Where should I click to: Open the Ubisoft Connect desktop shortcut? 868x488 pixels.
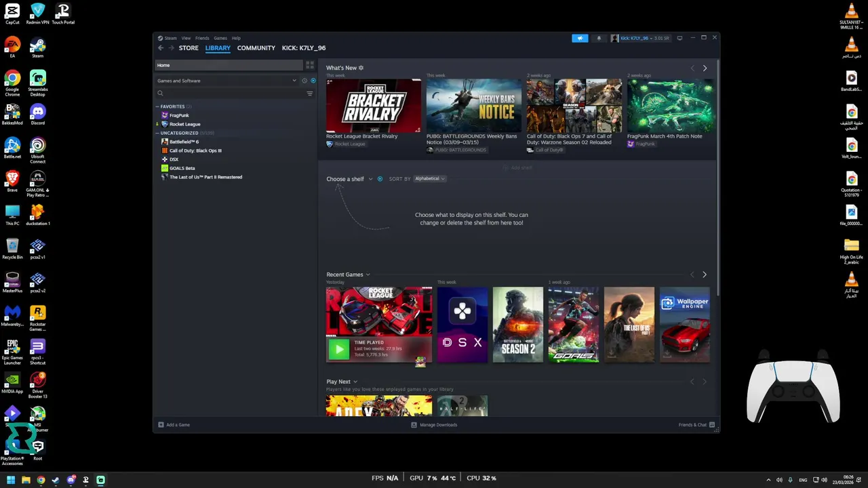38,150
